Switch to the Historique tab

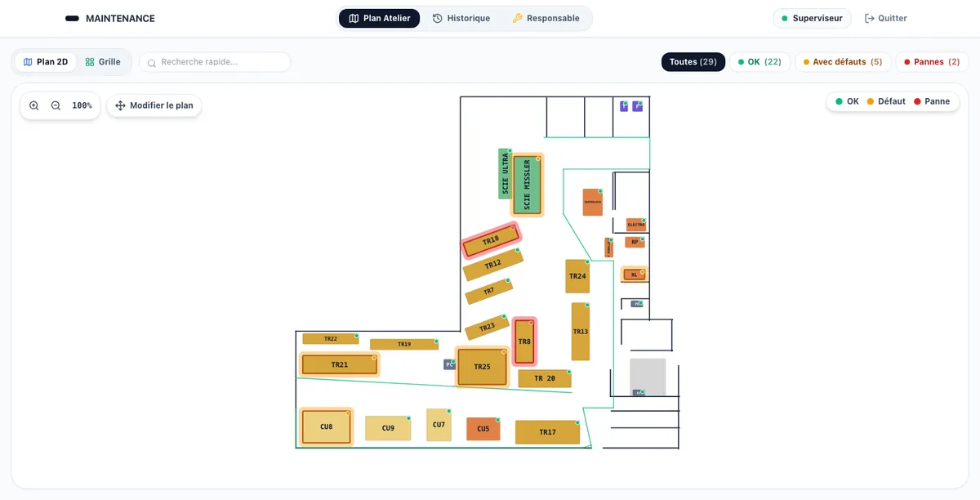tap(461, 18)
